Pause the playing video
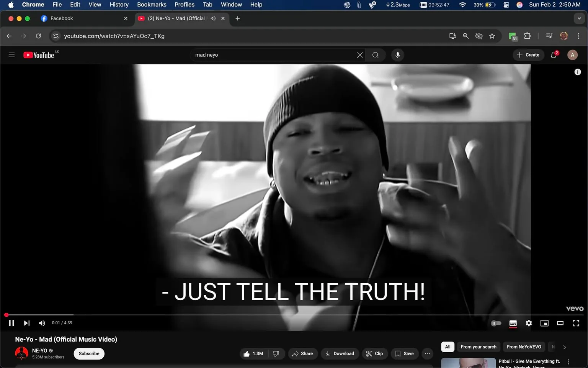 coord(11,323)
